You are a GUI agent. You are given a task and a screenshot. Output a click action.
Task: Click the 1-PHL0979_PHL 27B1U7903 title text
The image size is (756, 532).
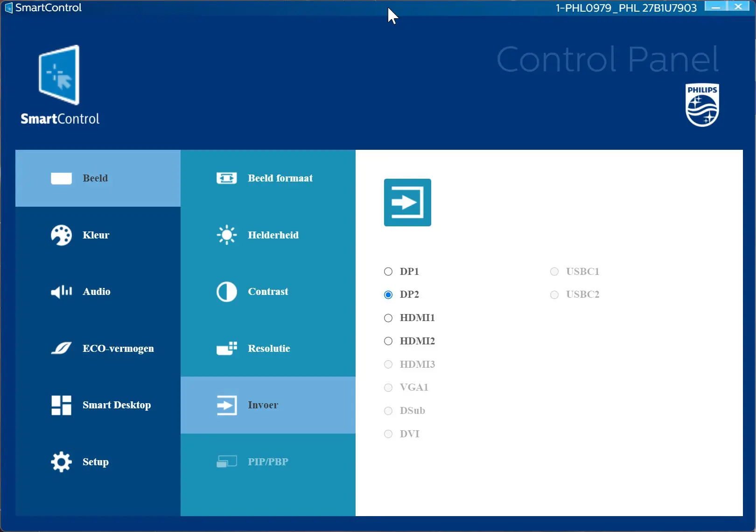(627, 7)
